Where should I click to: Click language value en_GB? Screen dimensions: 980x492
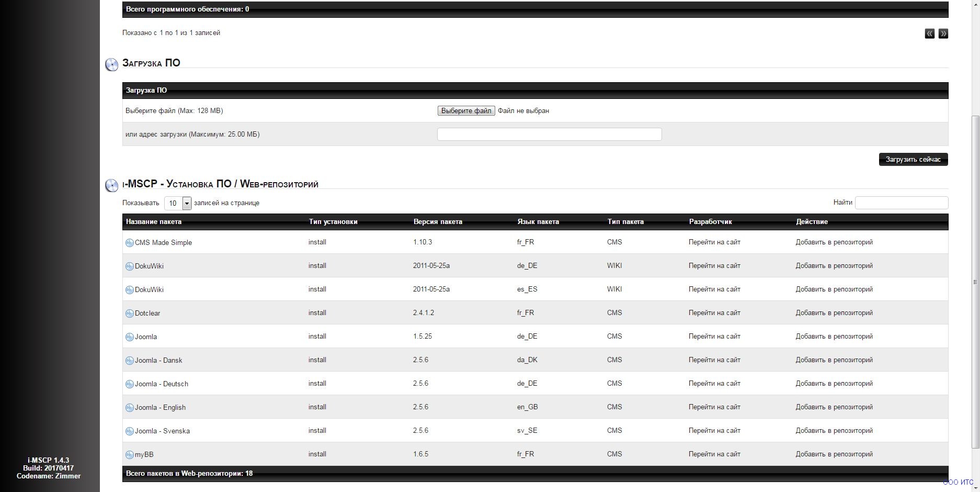pos(528,407)
